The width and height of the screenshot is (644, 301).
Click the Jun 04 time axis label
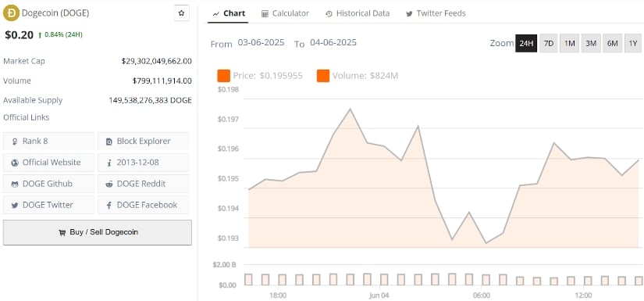379,296
